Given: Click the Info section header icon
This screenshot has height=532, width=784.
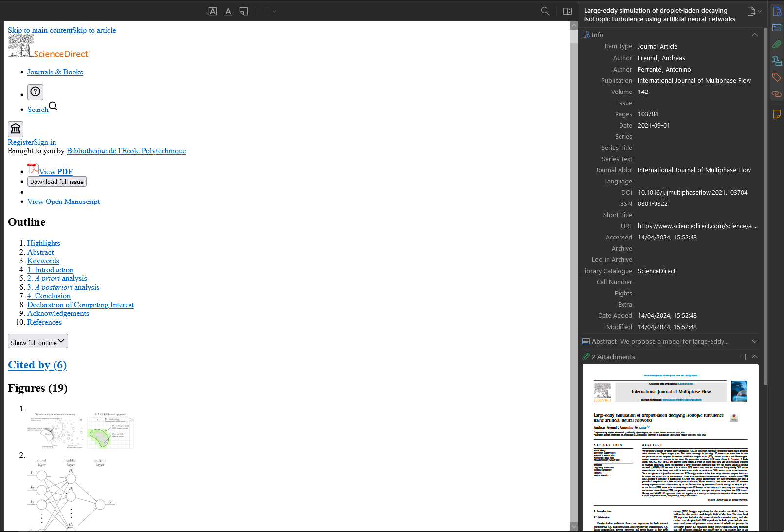Looking at the screenshot, I should coord(586,35).
